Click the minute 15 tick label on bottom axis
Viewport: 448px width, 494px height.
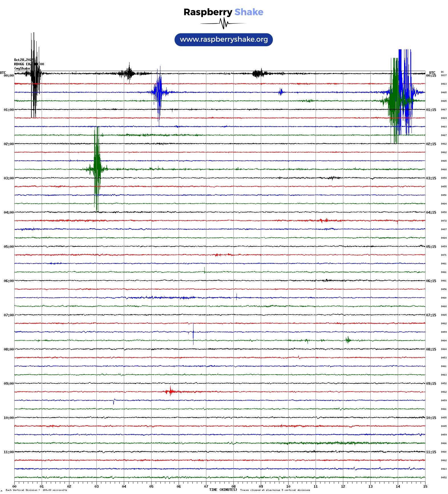(x=425, y=487)
